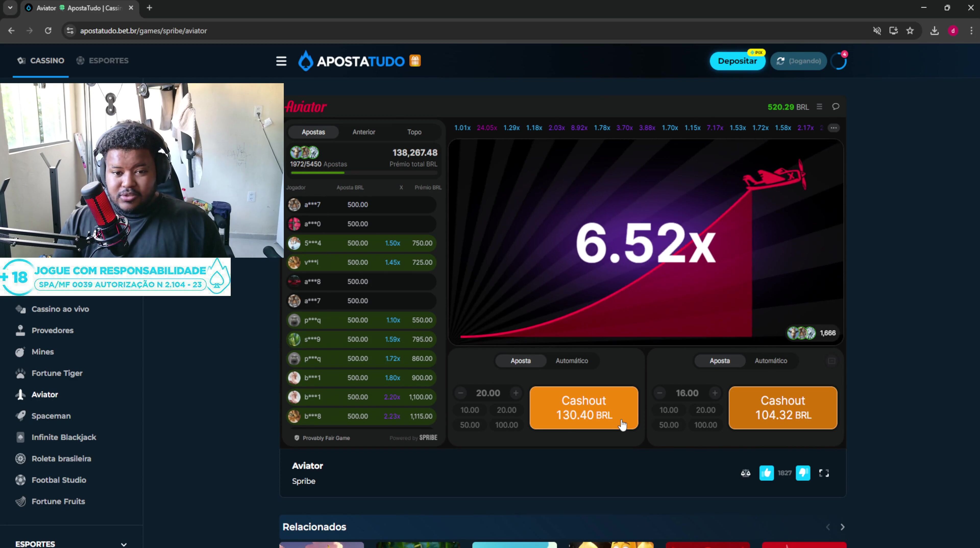The height and width of the screenshot is (548, 980).
Task: Pick 50.00 quick bet in first panel
Action: (x=470, y=425)
